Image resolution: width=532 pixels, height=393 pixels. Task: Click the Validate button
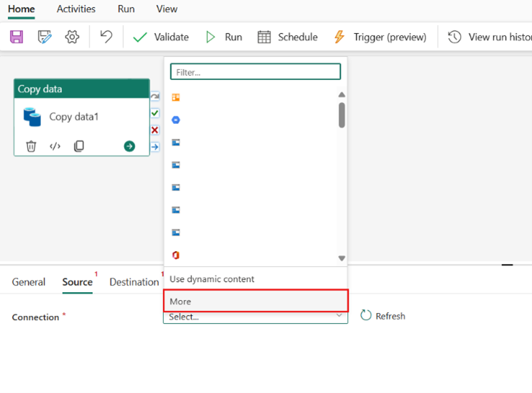pos(161,37)
